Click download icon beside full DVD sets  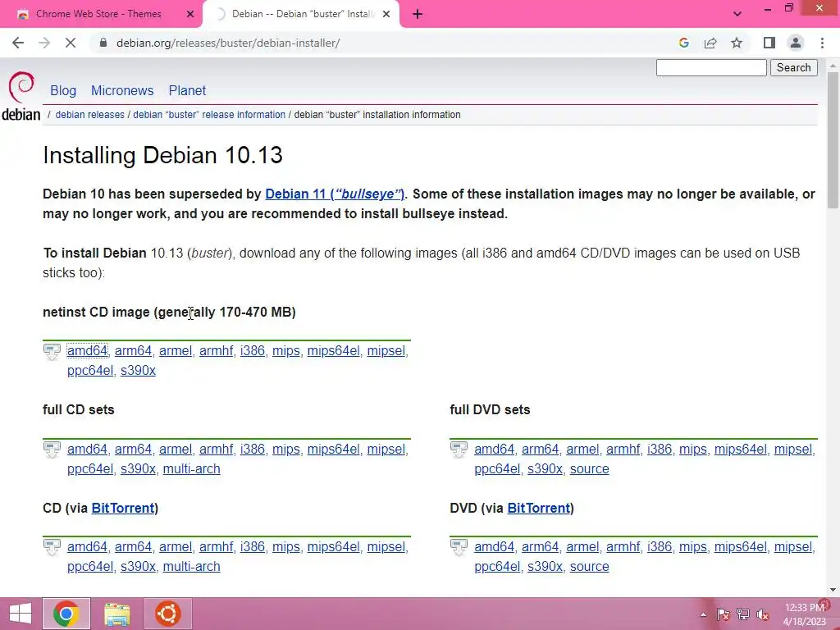tap(459, 450)
